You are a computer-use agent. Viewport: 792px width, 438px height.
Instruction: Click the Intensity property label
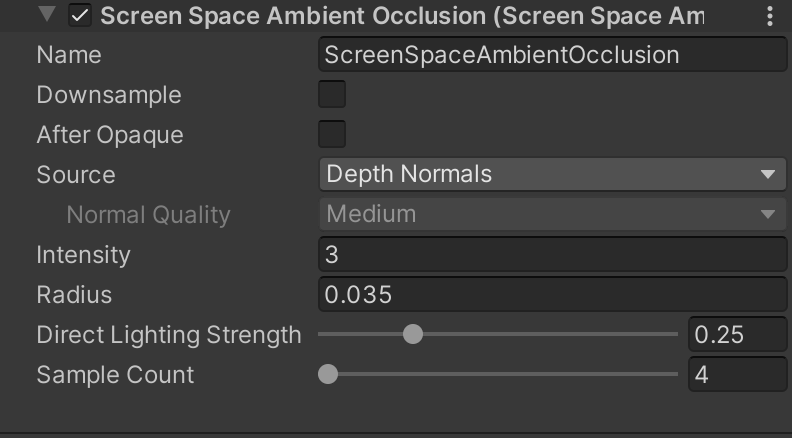coord(84,255)
